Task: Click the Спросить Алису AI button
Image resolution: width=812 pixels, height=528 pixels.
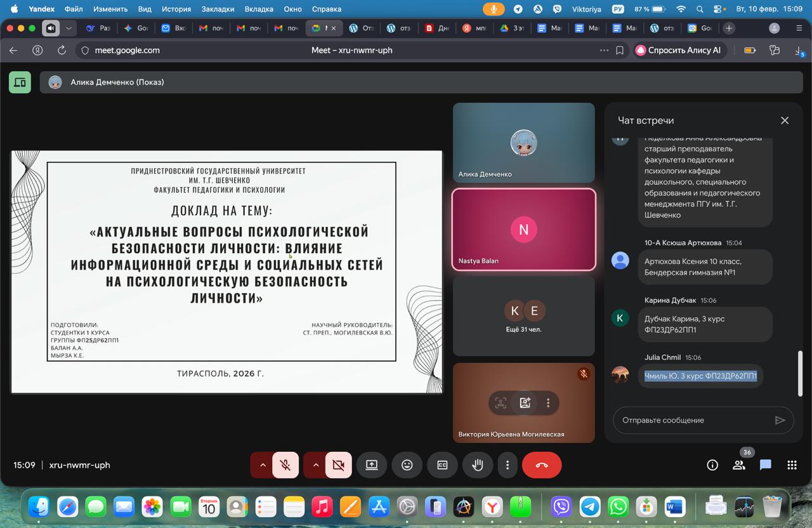Action: click(678, 50)
